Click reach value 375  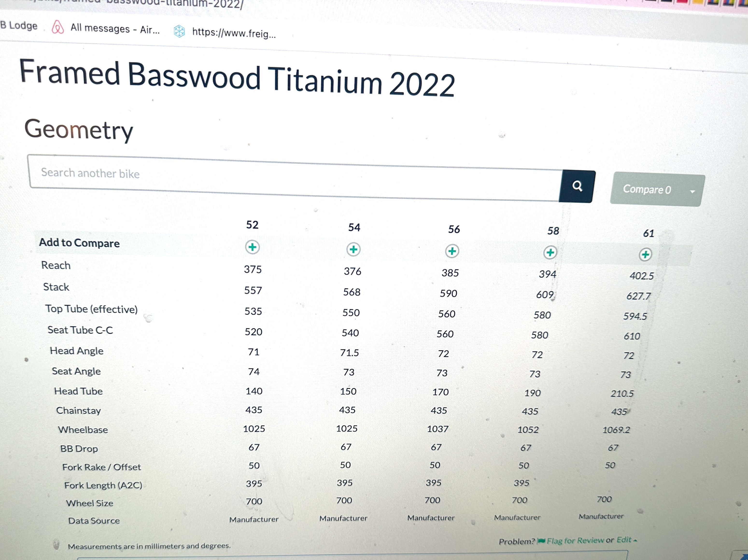[253, 269]
